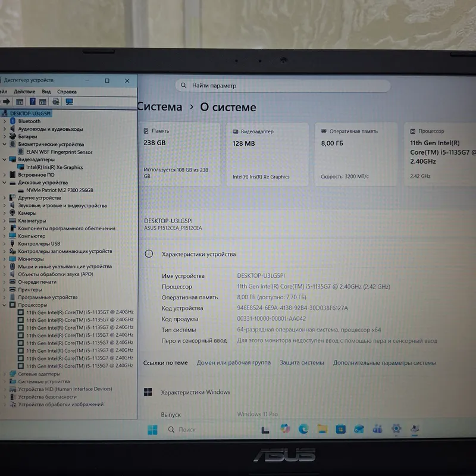Select the first i5-1135G7 processor entry

coord(80,312)
